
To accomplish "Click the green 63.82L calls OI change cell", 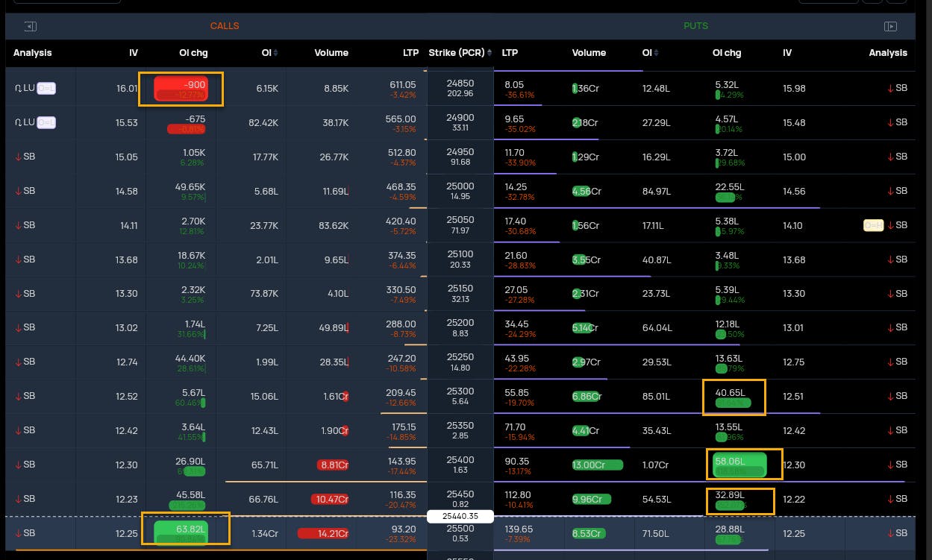I will (181, 533).
